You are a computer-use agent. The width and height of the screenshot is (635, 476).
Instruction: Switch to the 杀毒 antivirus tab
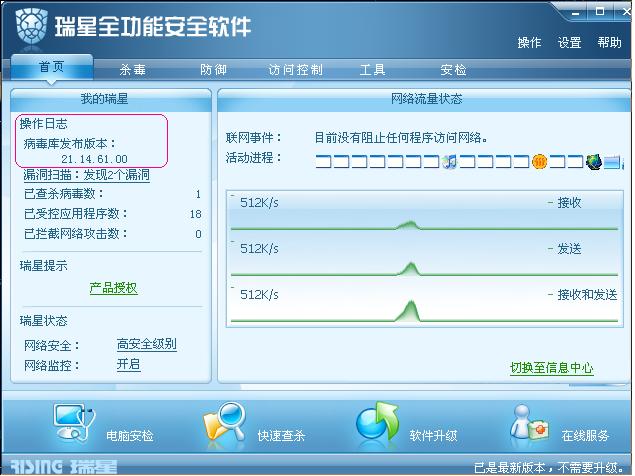tap(132, 70)
